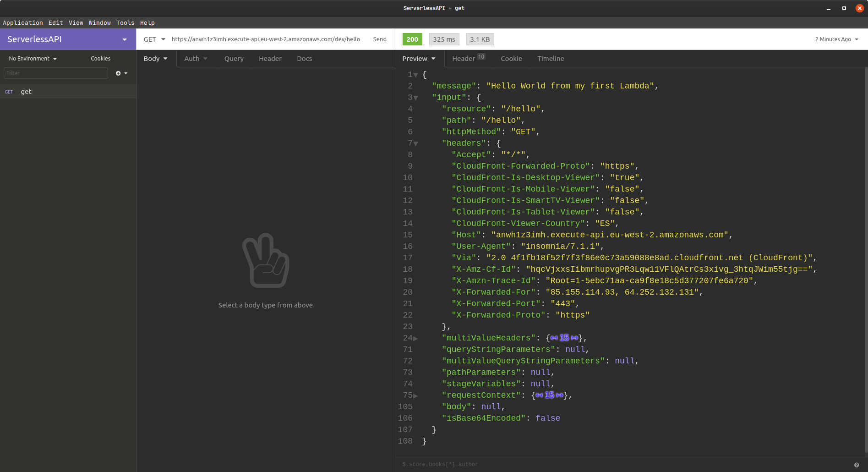
Task: Click the 325 ms response time badge
Action: (x=444, y=39)
